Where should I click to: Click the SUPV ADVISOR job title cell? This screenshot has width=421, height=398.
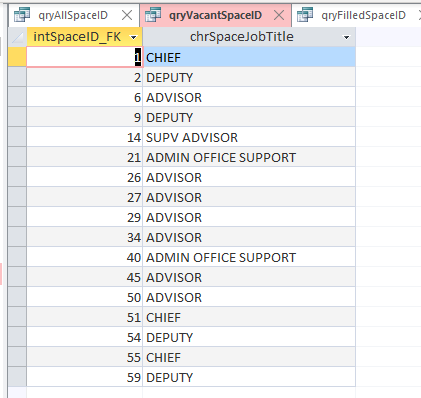(249, 137)
